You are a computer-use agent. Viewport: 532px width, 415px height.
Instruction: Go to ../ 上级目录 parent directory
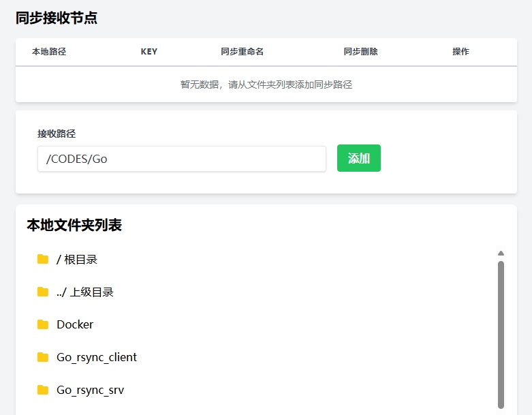84,292
